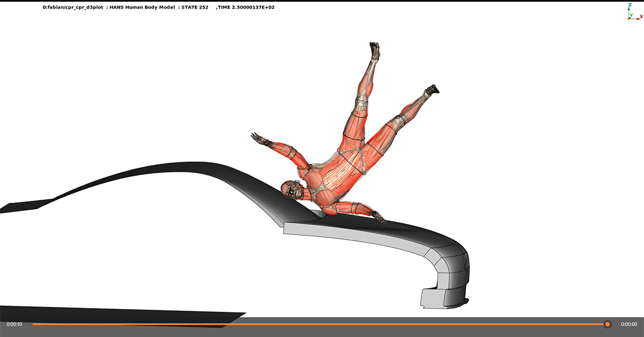This screenshot has width=644, height=337.
Task: Click the X arrowhead on the coordinate axes
Action: pyautogui.click(x=638, y=19)
